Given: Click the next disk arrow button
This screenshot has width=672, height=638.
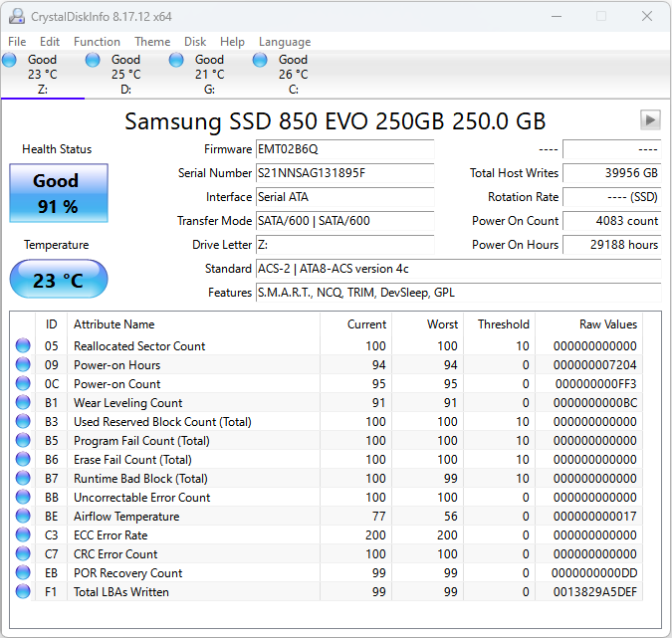Looking at the screenshot, I should 650,120.
